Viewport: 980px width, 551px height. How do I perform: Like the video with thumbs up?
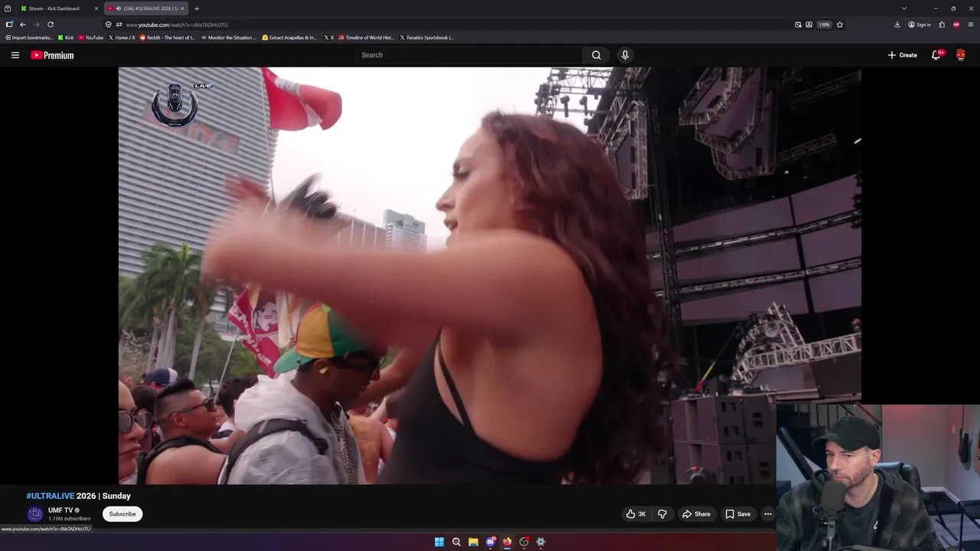[x=636, y=514]
